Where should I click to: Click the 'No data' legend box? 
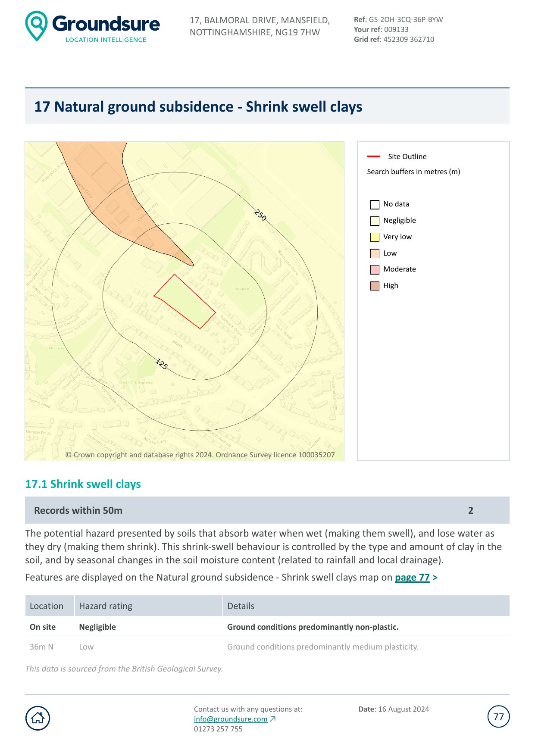point(375,204)
